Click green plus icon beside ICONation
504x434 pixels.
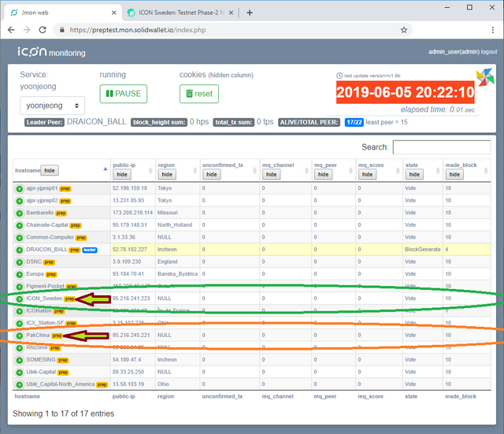19,311
